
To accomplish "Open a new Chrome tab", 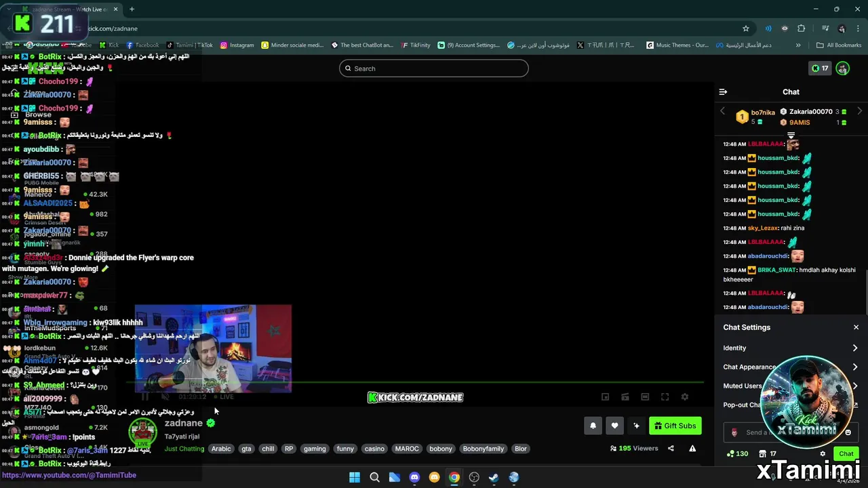I will 132,9.
